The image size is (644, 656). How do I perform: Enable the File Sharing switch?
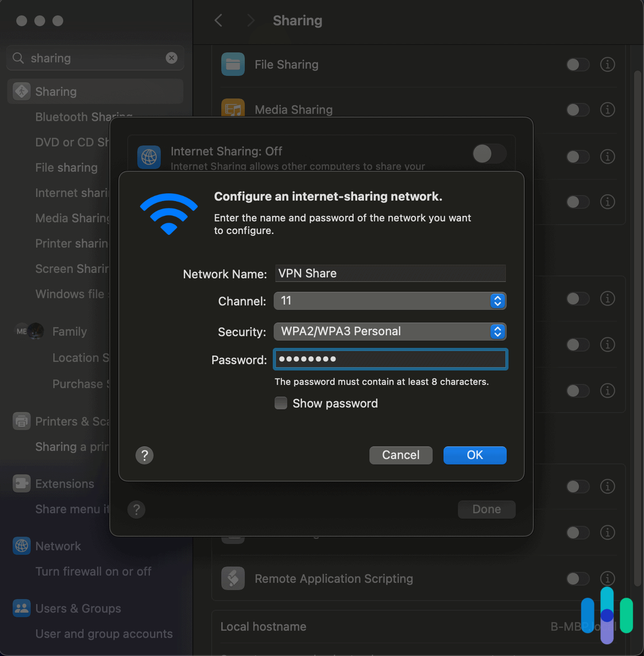578,65
